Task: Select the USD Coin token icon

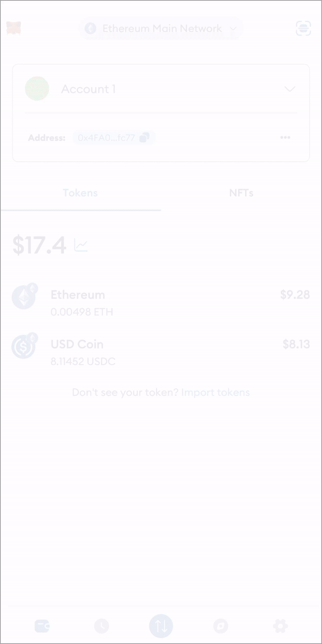Action: coord(24,346)
